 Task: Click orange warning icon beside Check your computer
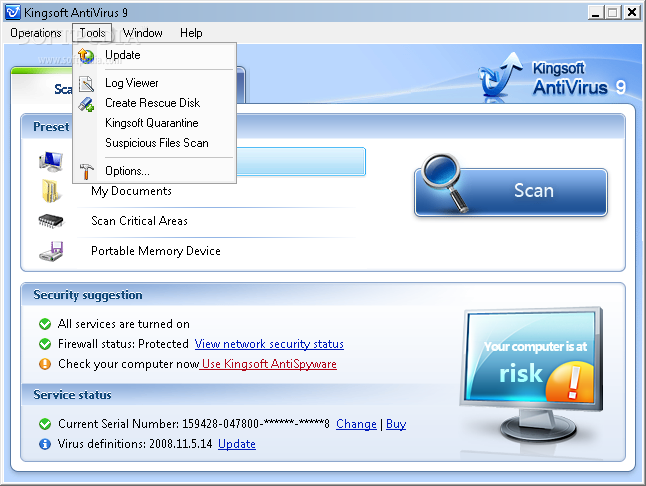[45, 364]
